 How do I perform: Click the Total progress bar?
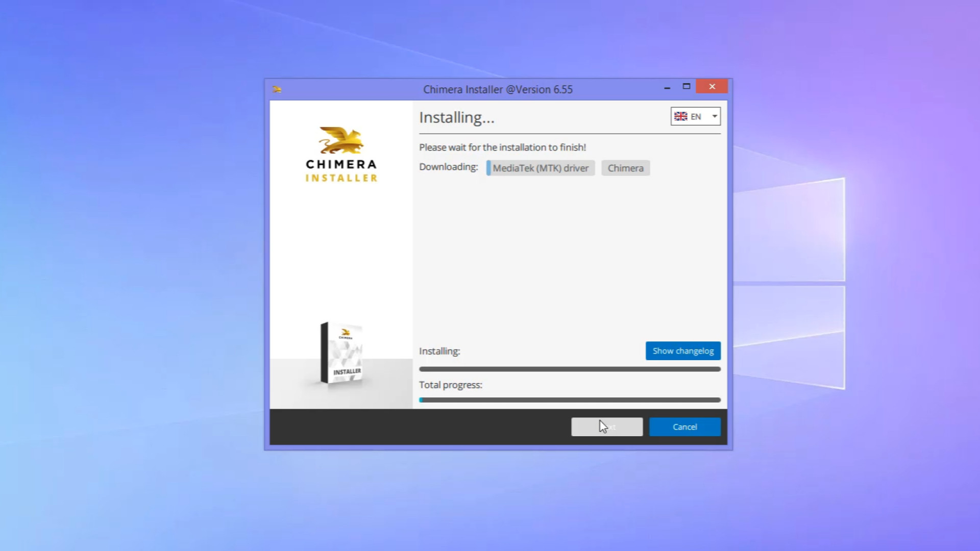tap(570, 400)
